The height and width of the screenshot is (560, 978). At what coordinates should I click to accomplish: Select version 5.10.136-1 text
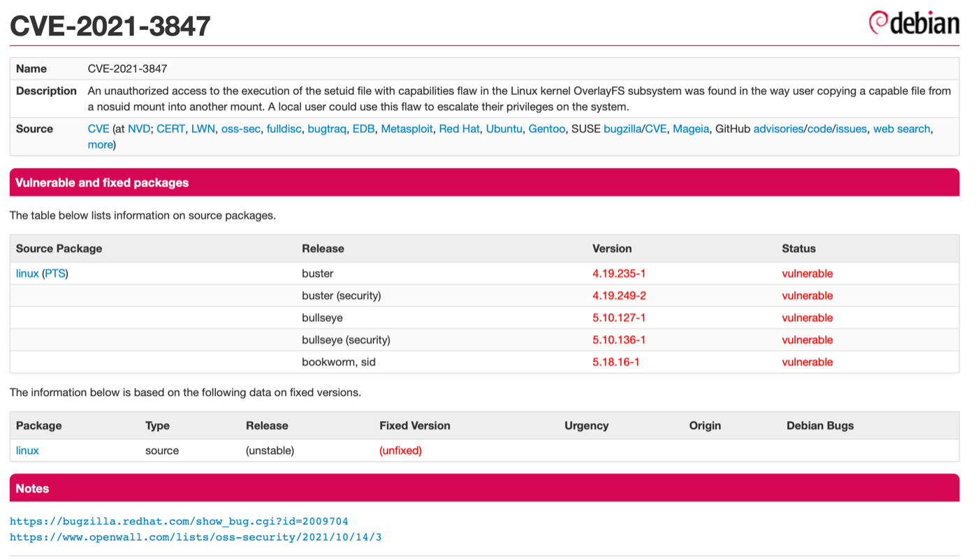[619, 339]
